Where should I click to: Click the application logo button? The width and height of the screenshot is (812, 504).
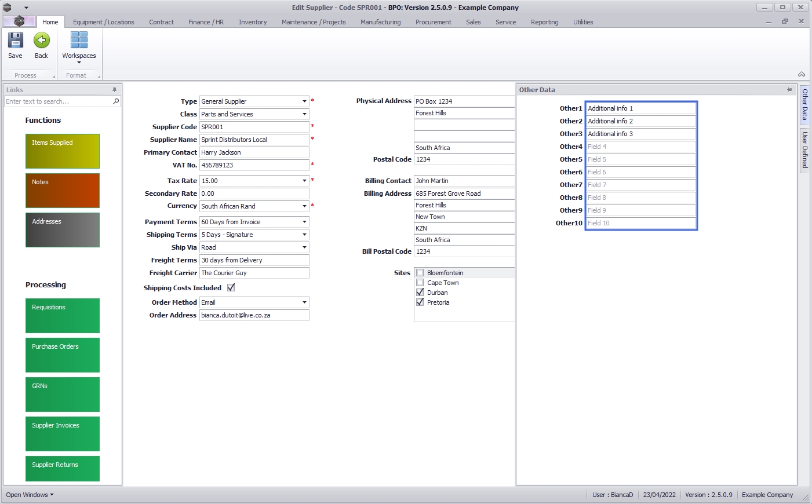coord(19,21)
